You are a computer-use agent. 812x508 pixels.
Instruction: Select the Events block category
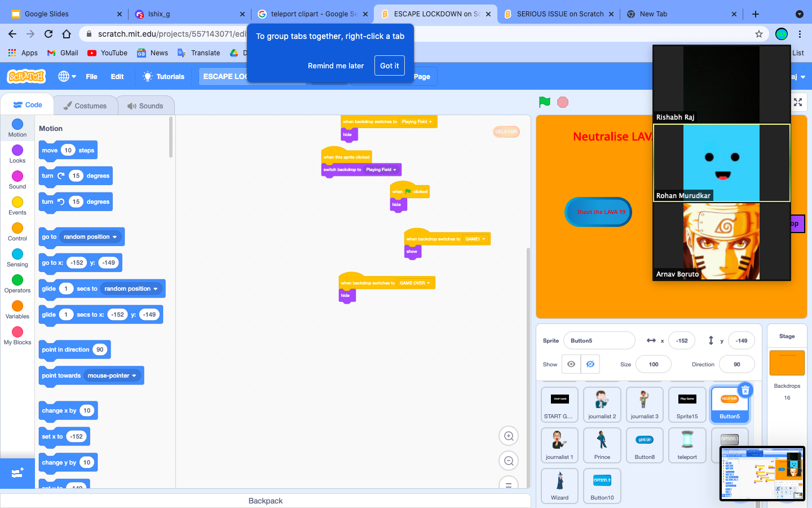pos(17,206)
